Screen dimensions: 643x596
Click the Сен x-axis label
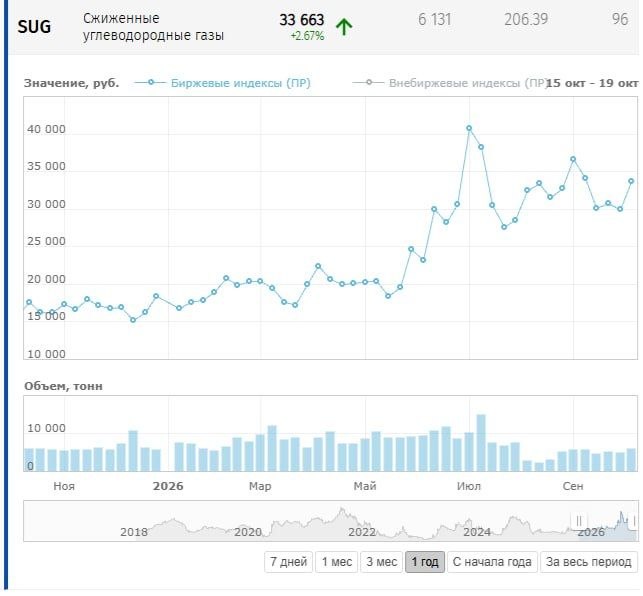click(x=572, y=486)
